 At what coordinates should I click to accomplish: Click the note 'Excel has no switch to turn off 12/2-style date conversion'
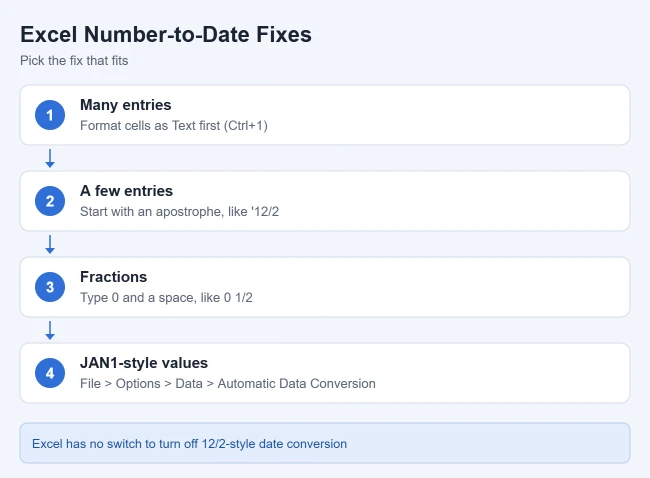coord(189,444)
